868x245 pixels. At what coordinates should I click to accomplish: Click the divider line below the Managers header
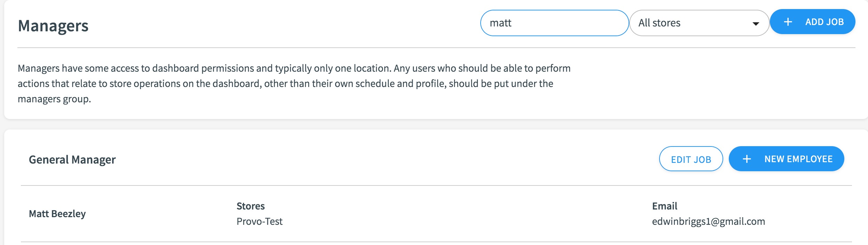436,48
